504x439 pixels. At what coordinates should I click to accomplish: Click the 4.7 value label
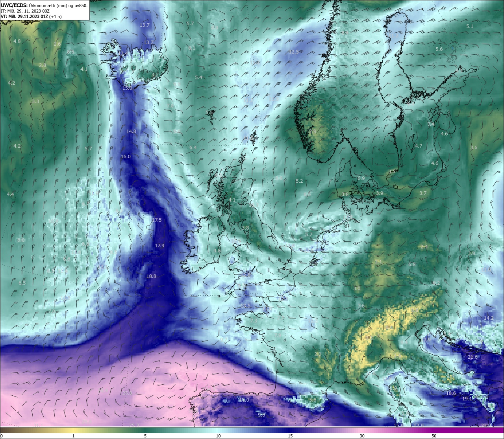419,146
